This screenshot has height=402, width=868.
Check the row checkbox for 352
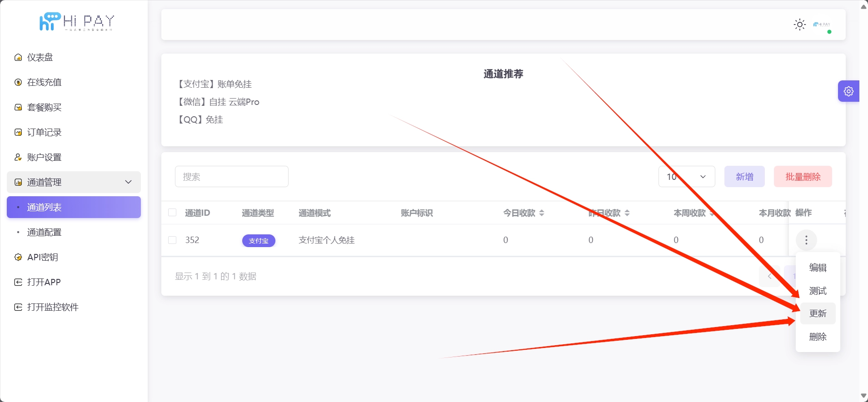point(172,240)
